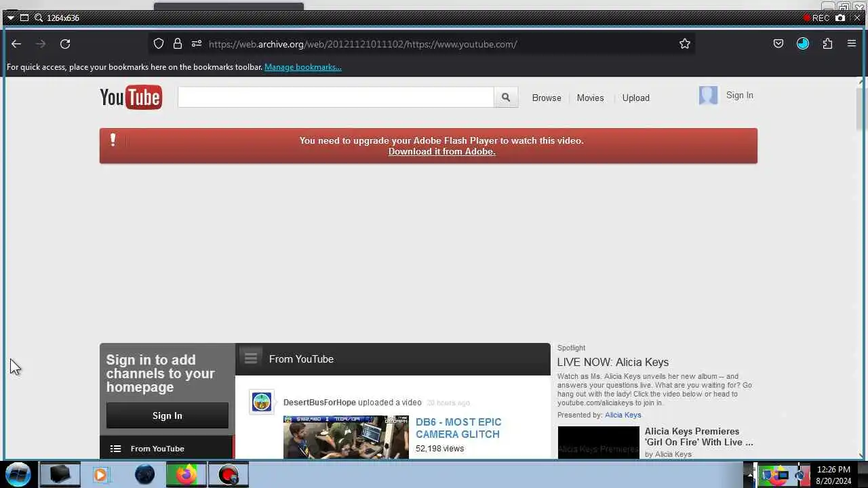Open the Firefox hamburger application menu

coord(852,44)
